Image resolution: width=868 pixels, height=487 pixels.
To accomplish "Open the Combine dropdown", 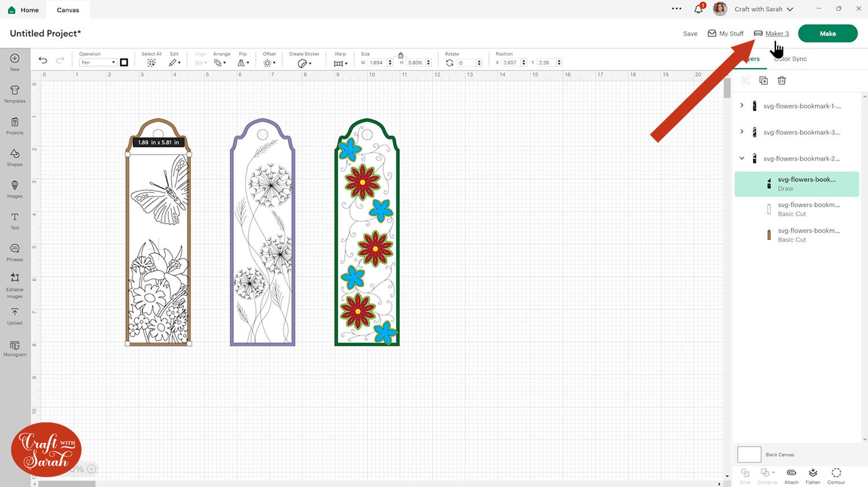I will coord(767,476).
